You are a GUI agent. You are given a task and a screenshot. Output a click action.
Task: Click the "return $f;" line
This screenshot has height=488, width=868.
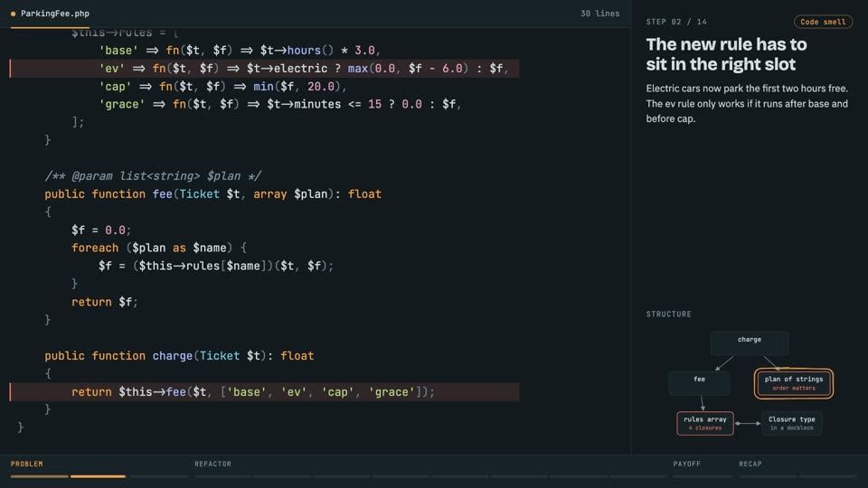point(105,302)
